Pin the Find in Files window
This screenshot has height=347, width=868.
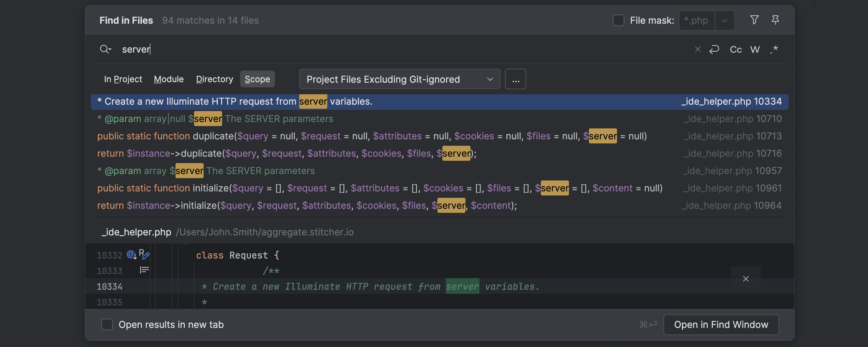775,20
